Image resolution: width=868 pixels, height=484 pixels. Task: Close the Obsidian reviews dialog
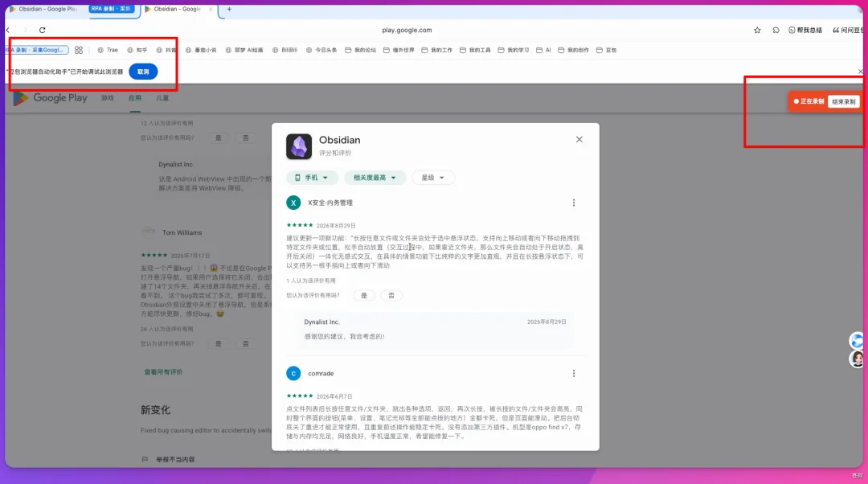click(x=579, y=140)
